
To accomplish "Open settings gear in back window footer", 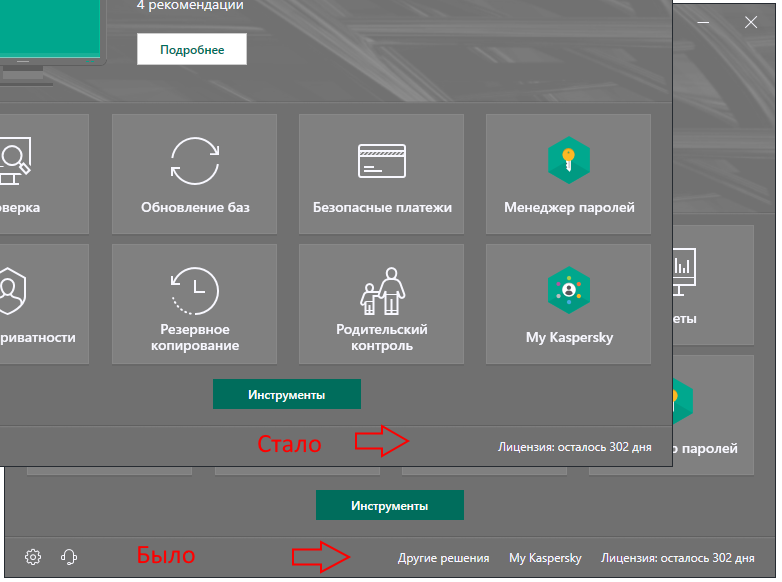I will (x=33, y=557).
